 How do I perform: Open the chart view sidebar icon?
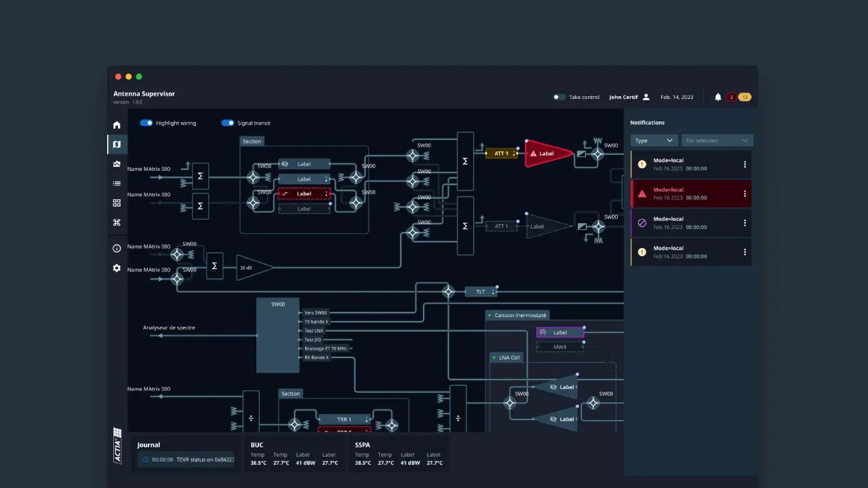[117, 164]
